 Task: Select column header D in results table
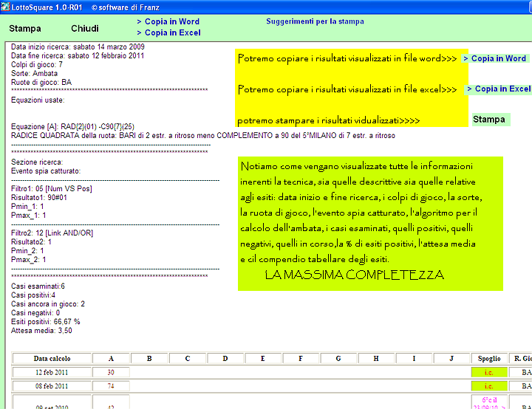(225, 359)
